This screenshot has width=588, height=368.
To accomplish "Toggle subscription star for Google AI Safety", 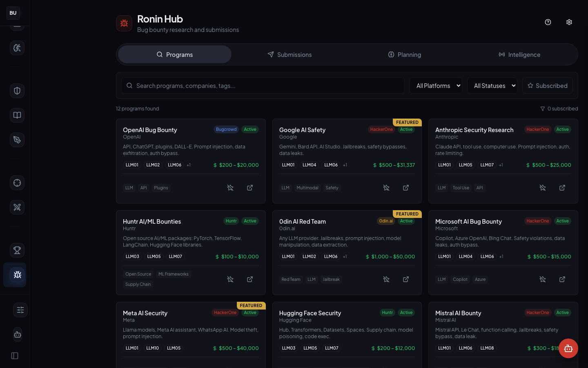I will (x=386, y=188).
